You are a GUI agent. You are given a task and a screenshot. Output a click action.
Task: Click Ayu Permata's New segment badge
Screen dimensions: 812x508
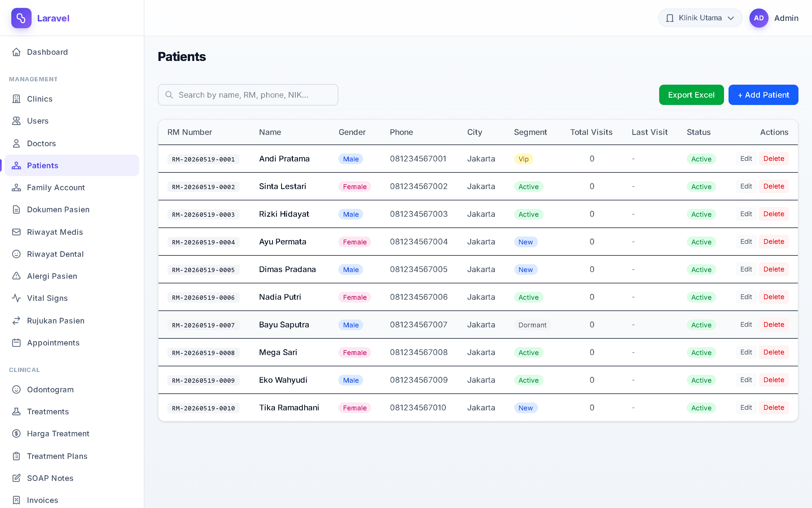(526, 242)
